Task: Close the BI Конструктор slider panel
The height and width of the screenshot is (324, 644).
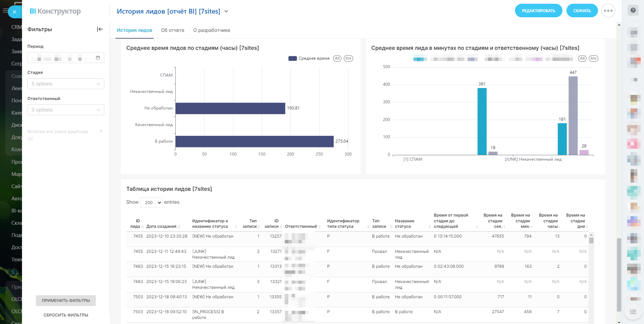Action: click(14, 12)
